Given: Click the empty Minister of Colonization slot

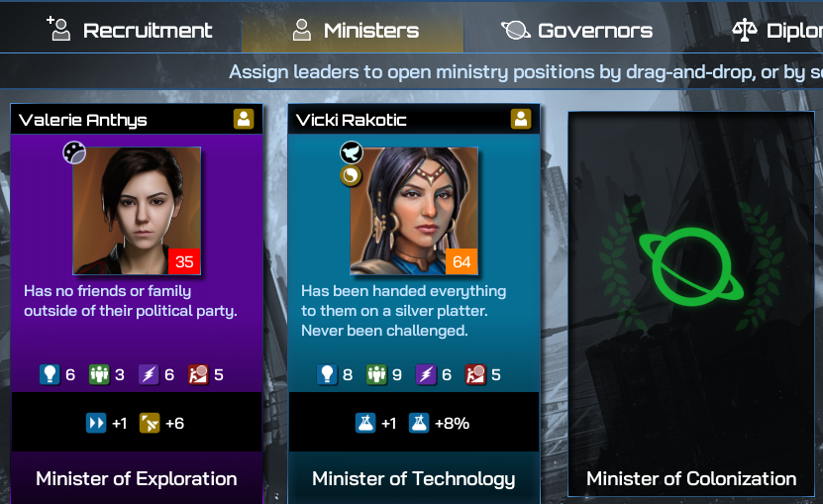Looking at the screenshot, I should coord(691,304).
